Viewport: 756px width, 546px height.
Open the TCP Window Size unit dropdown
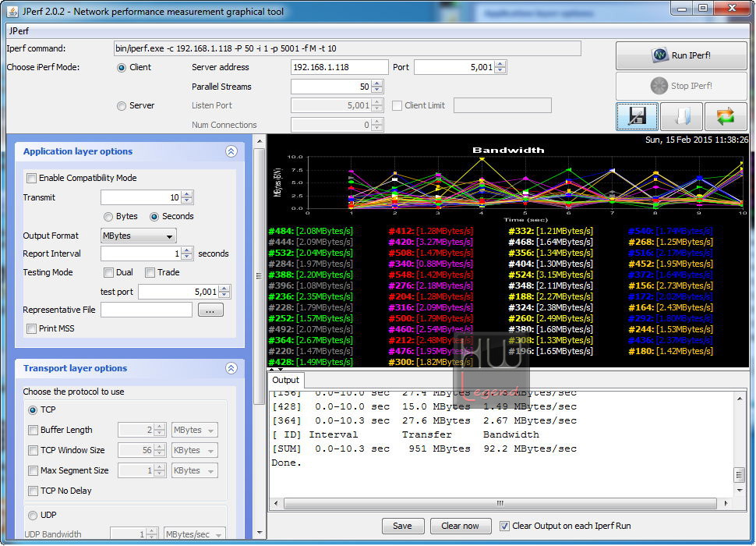click(195, 450)
